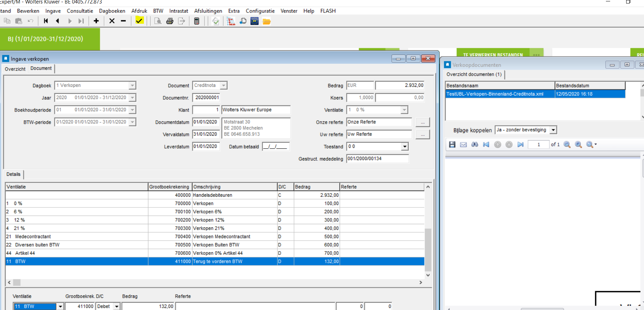
Task: Click the browse button next to Onze referte
Action: 423,122
